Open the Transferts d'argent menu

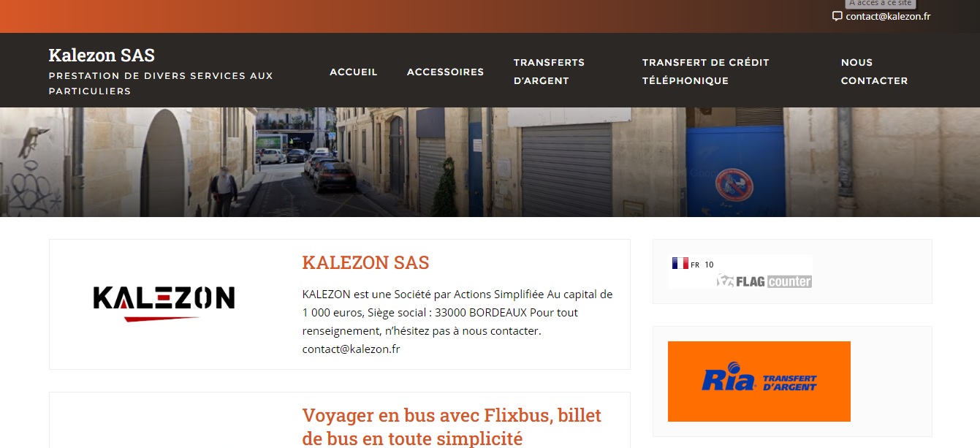[x=549, y=72]
